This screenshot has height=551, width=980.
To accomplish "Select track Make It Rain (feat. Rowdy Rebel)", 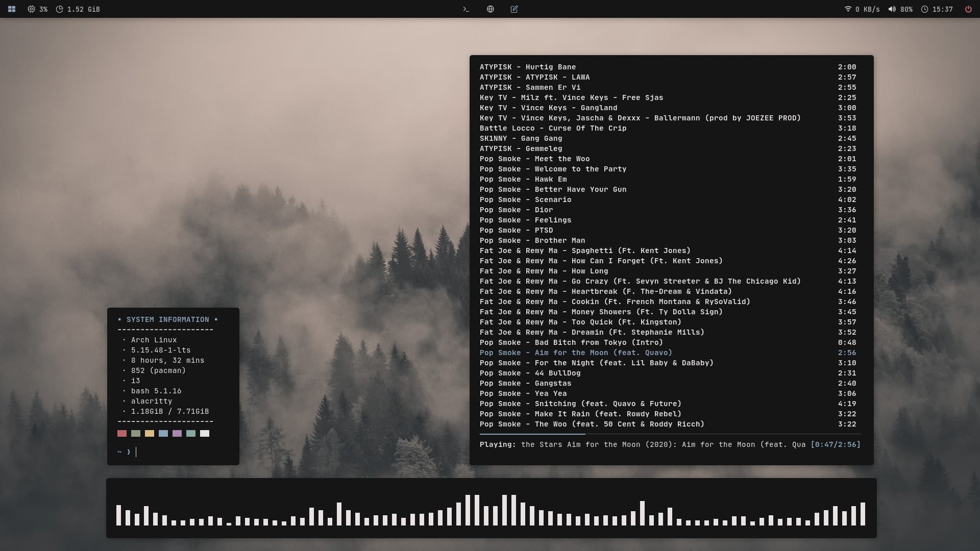I will coord(668,414).
